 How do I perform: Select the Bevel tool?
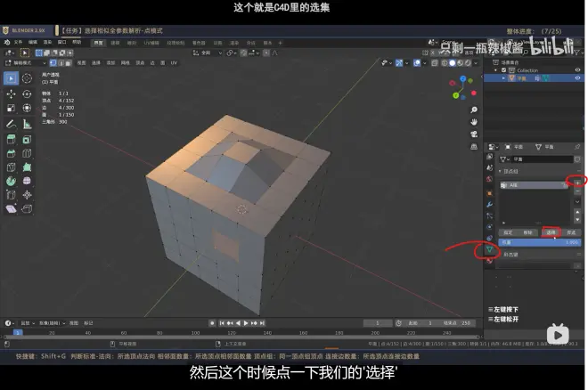[11, 154]
